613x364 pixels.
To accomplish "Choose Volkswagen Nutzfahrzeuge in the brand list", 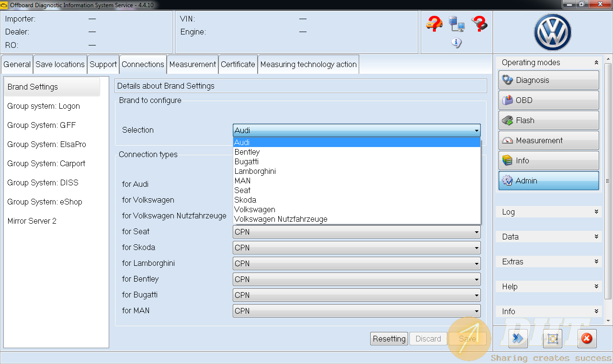I will [x=356, y=219].
